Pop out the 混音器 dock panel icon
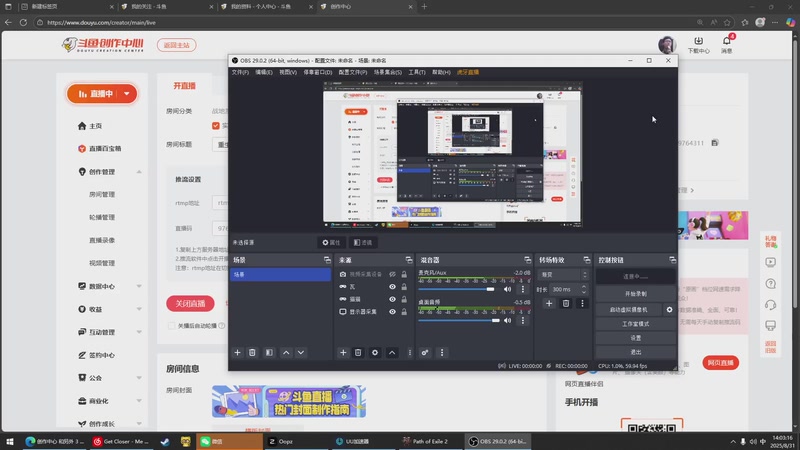 (528, 260)
